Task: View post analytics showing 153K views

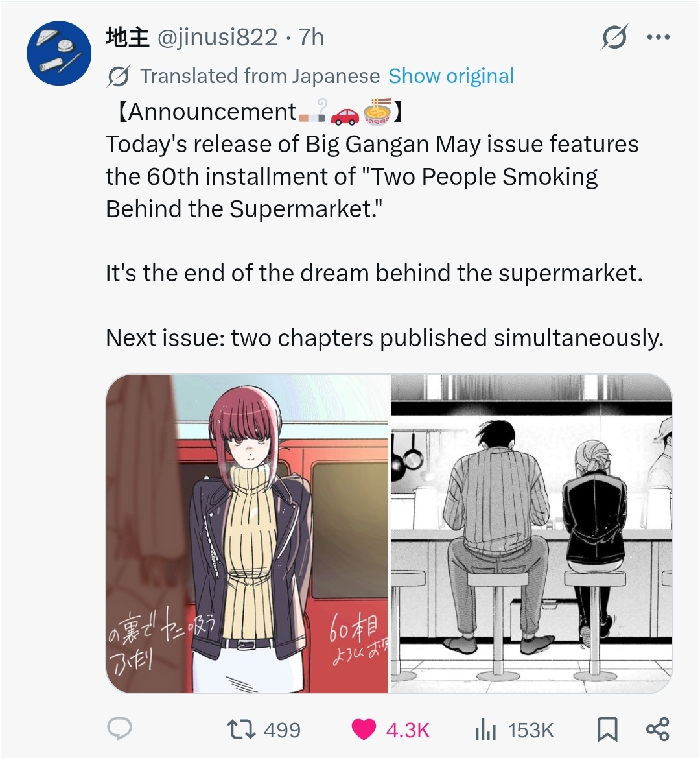Action: point(485,729)
